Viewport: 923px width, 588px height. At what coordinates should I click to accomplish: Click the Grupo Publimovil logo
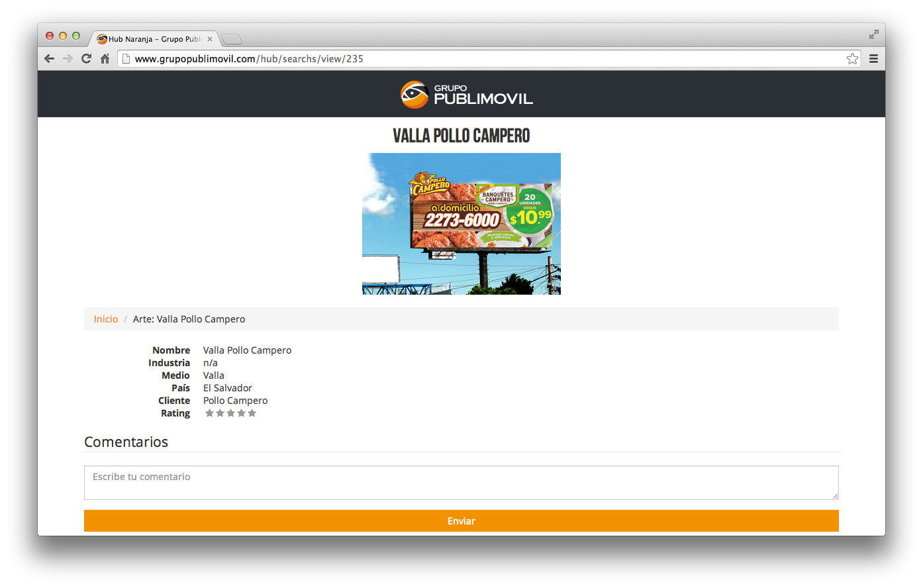466,94
